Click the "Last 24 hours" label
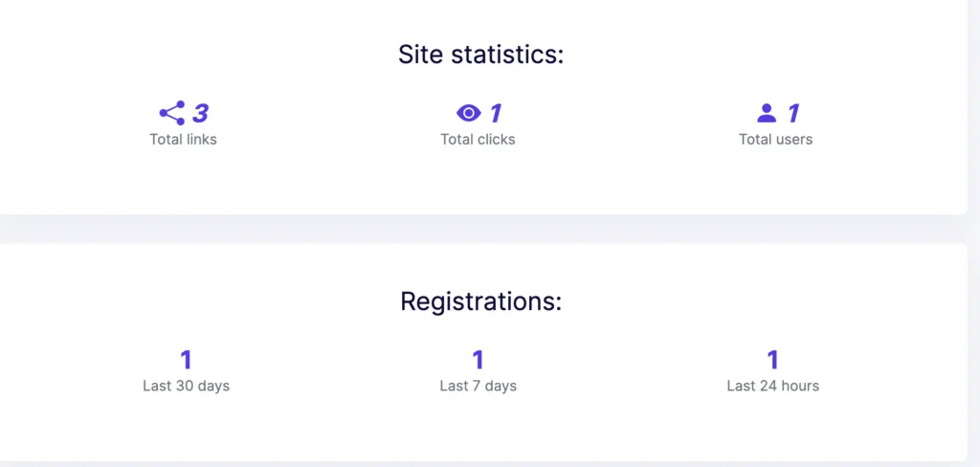Screen dimensions: 980x467 pyautogui.click(x=772, y=387)
